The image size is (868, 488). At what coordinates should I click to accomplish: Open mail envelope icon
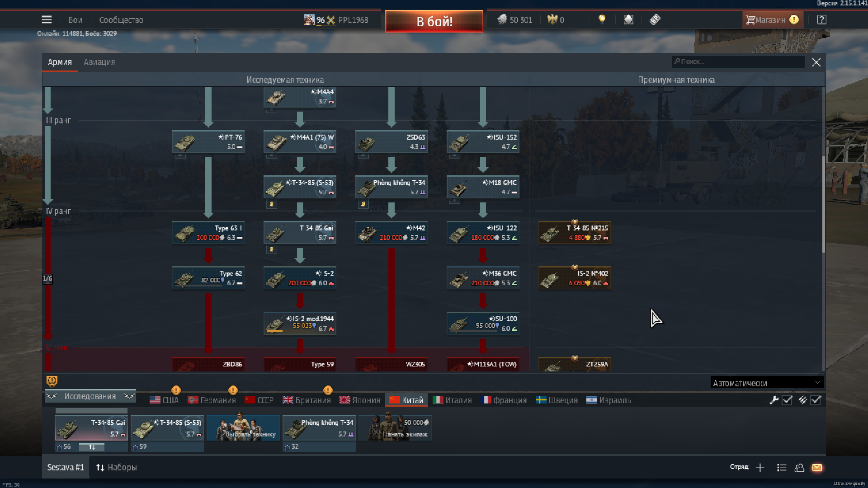[817, 467]
